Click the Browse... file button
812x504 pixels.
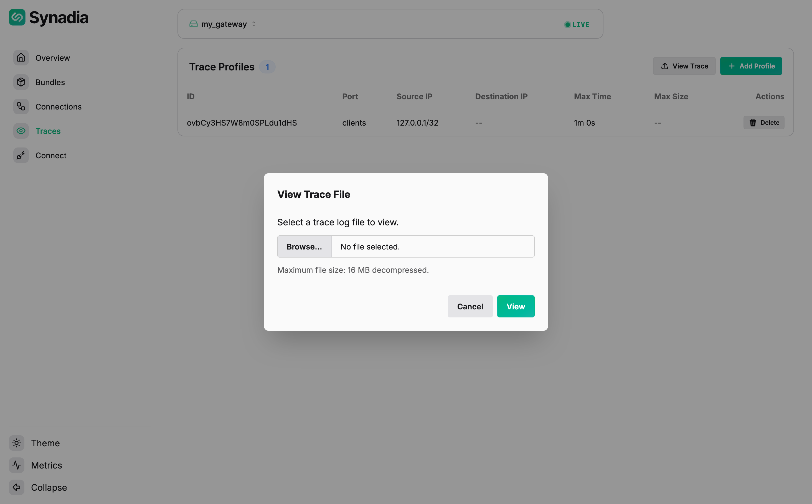click(304, 246)
